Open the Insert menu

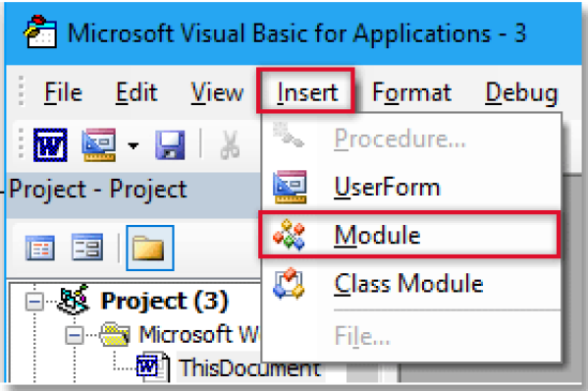[306, 91]
